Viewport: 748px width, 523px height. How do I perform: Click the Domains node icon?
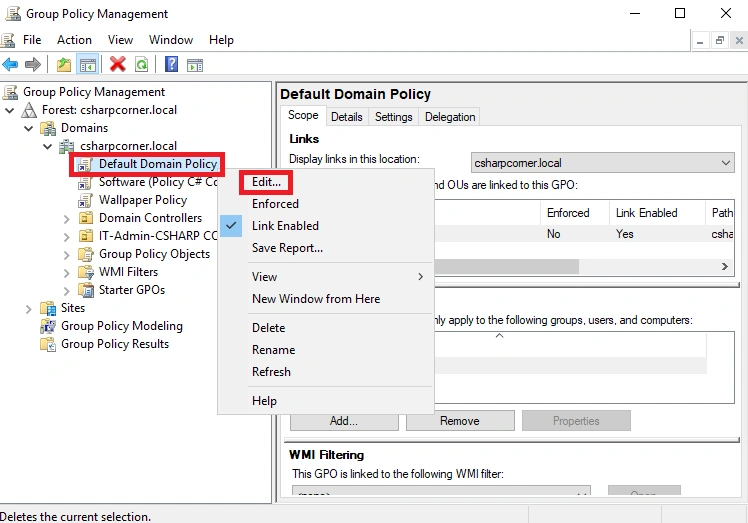tap(48, 128)
